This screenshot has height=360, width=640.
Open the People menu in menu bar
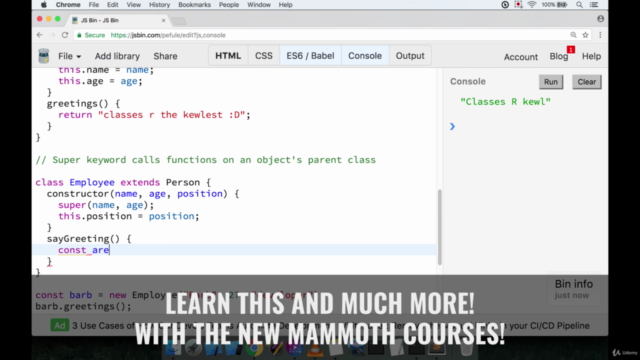tap(229, 5)
